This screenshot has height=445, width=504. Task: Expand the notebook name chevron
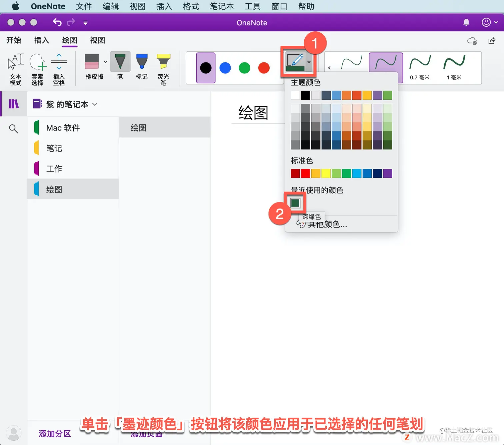(x=95, y=104)
